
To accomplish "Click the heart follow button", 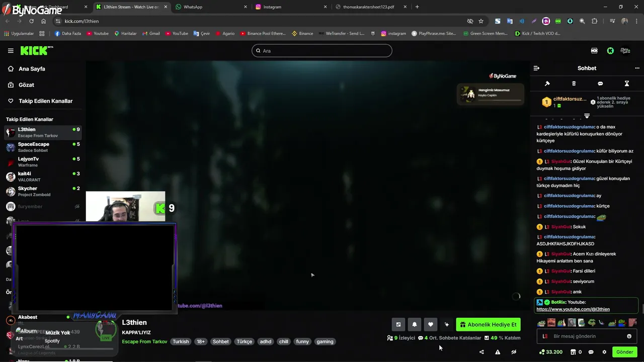I will 431,325.
